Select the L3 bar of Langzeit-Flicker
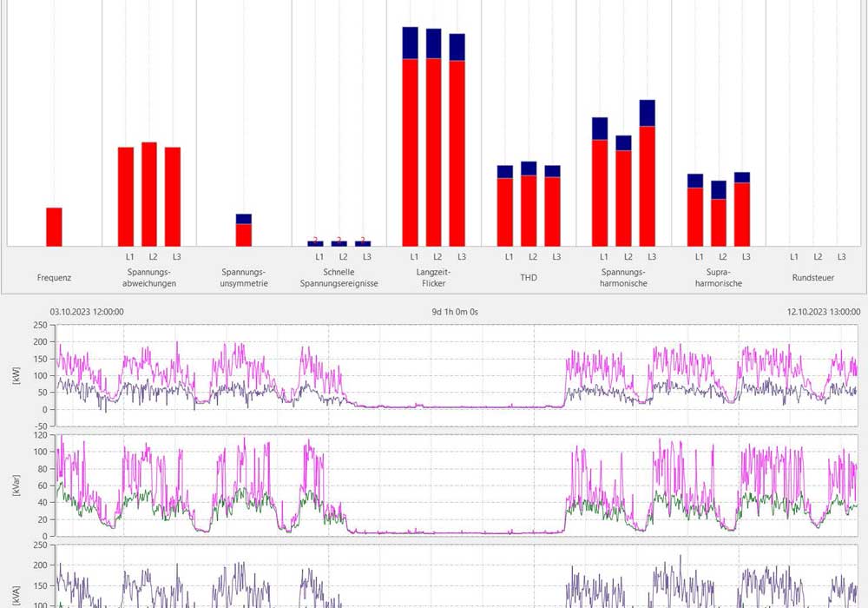This screenshot has height=608, width=868. pos(457,140)
